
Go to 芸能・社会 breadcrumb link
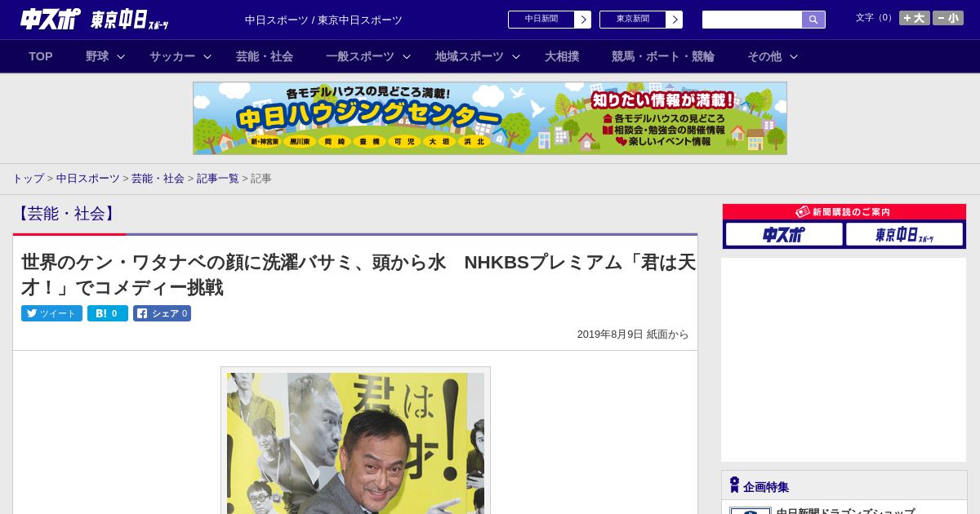pos(158,179)
